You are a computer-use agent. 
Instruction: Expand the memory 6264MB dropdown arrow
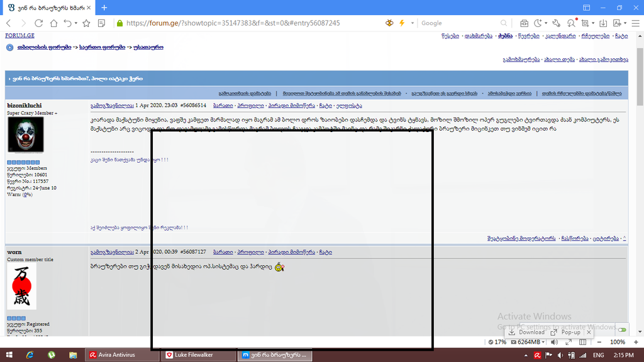pos(543,342)
